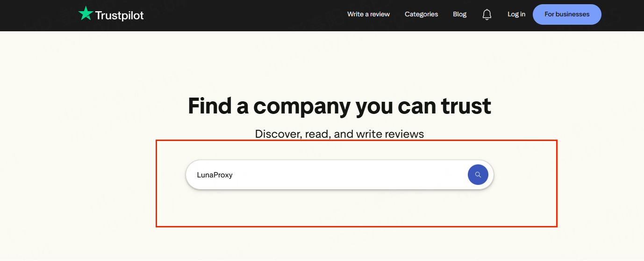Go to Categories in the header
Viewport: 644px width, 261px height.
click(421, 14)
